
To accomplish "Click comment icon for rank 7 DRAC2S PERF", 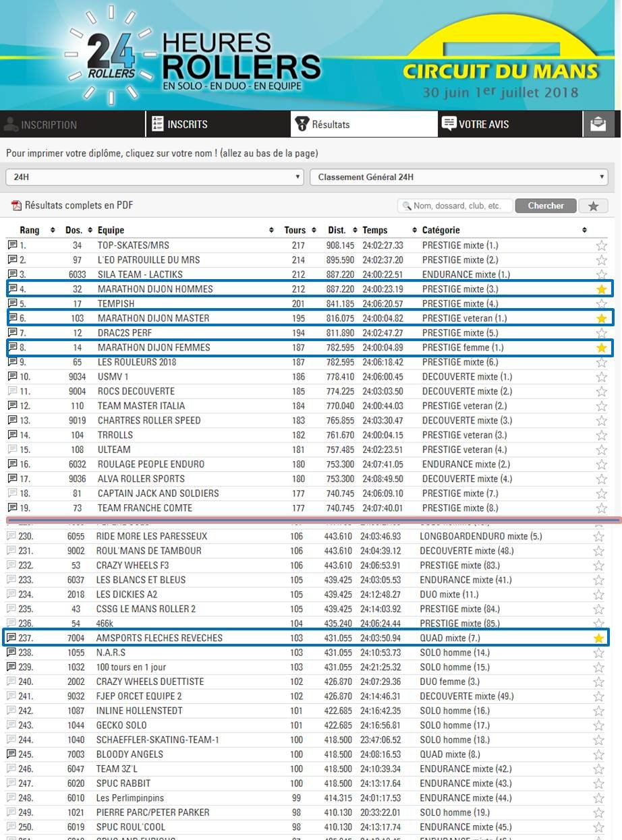I will [x=12, y=332].
